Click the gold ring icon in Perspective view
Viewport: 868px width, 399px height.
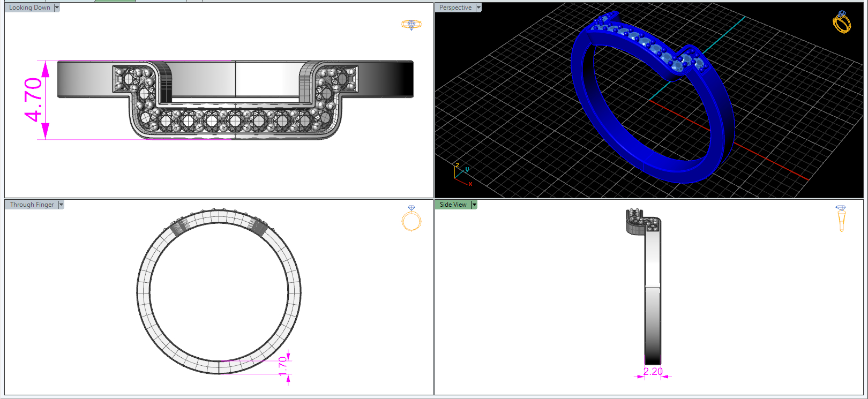point(842,22)
